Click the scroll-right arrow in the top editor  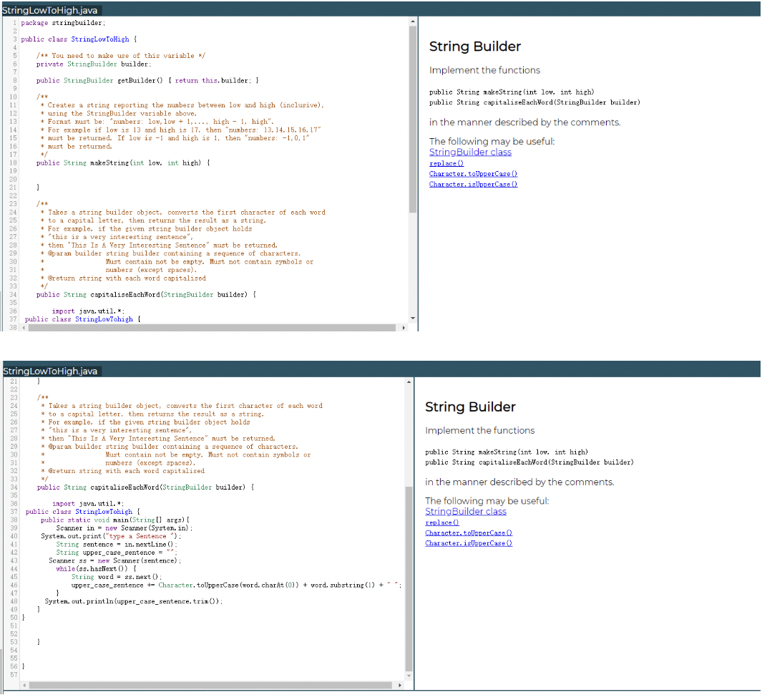(403, 328)
